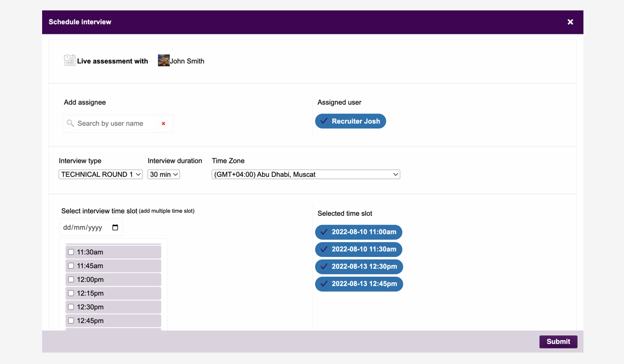Select the 11:45am time slot row
Viewport: 624px width, 364px height.
pyautogui.click(x=113, y=266)
